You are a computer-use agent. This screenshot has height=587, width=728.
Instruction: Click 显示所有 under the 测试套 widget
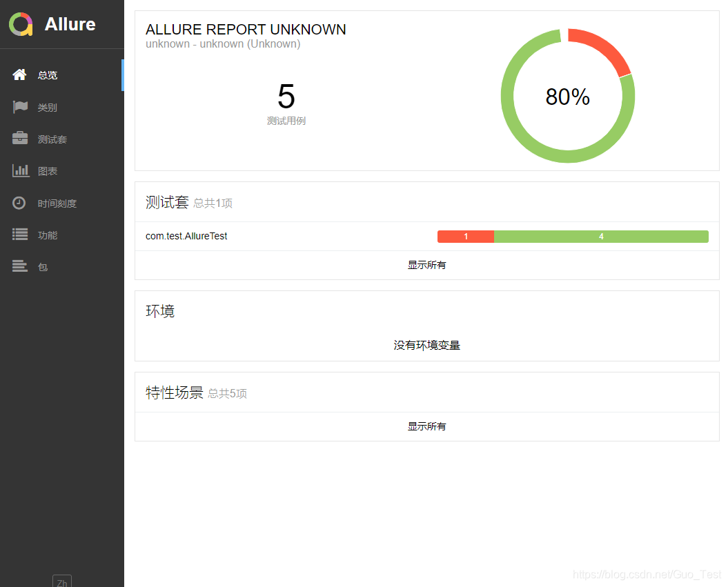(x=426, y=265)
